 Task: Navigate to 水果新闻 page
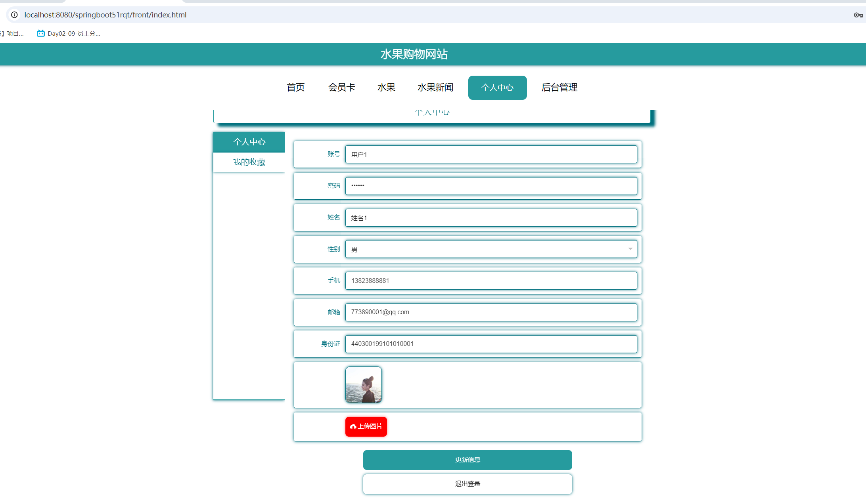pos(435,88)
